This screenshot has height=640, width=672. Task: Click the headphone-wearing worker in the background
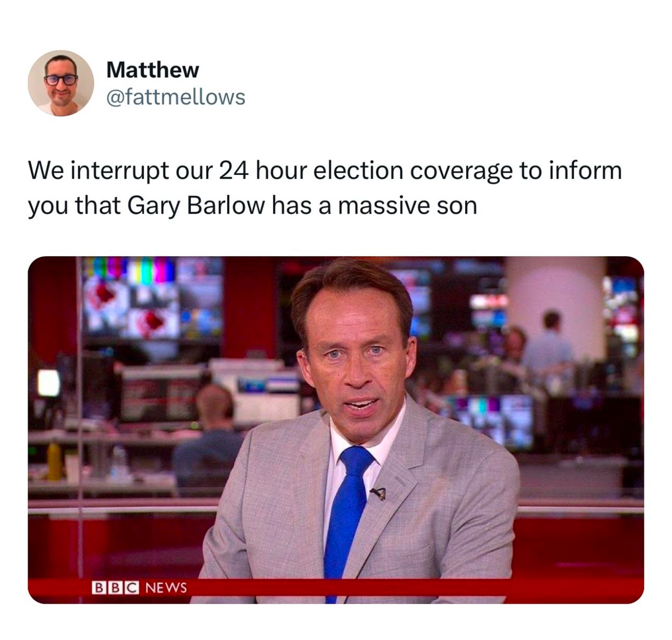click(x=208, y=440)
